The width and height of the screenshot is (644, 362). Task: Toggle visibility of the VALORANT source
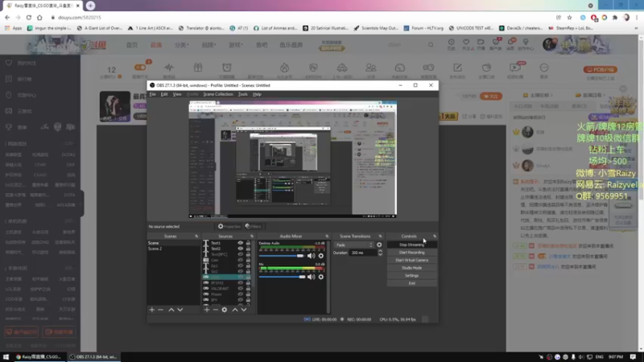click(x=240, y=289)
